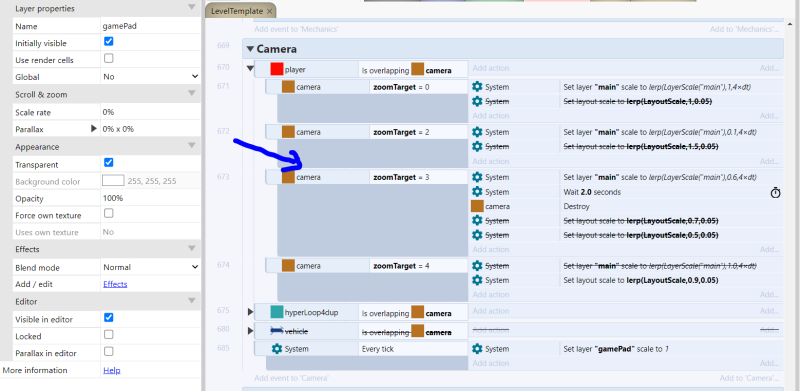
Task: Expand the Parallax property arrow
Action: coord(93,129)
